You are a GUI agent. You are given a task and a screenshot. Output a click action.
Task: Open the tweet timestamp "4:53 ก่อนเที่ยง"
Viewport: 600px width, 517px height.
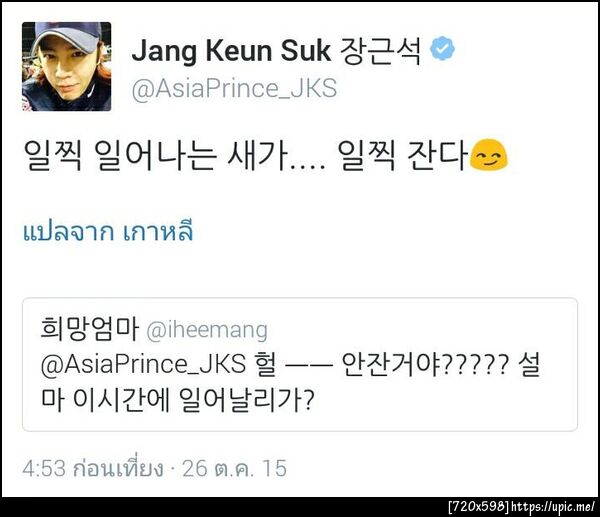tap(93, 468)
